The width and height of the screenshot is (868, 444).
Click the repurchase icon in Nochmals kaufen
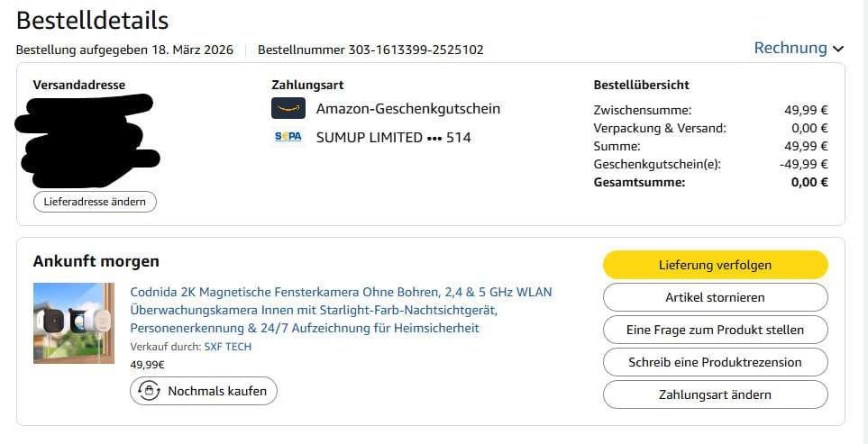point(149,391)
